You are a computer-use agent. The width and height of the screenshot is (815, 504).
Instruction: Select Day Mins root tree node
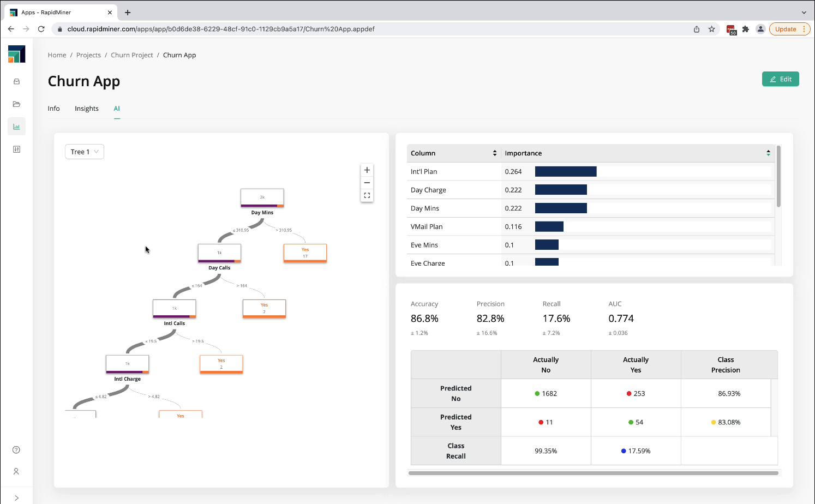[x=262, y=198]
